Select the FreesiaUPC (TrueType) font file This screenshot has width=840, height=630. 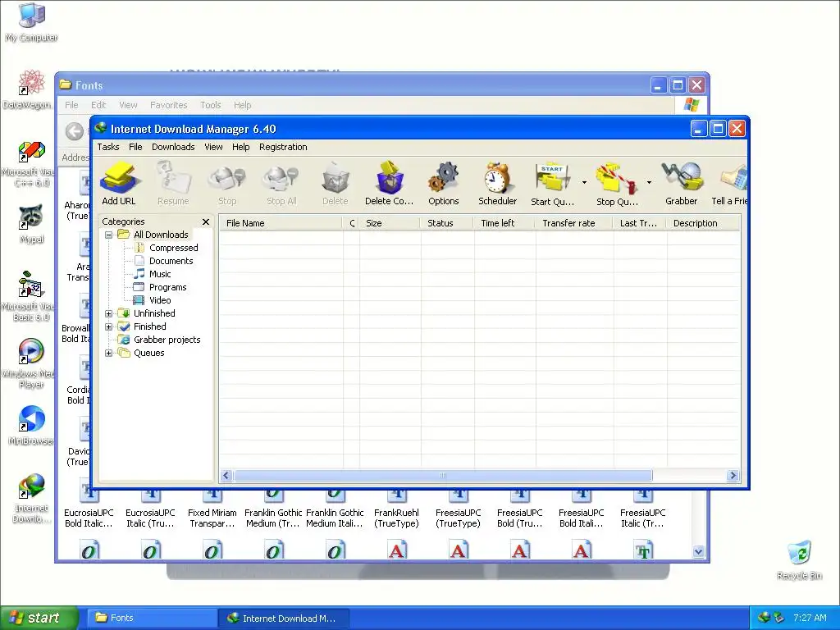pos(458,510)
